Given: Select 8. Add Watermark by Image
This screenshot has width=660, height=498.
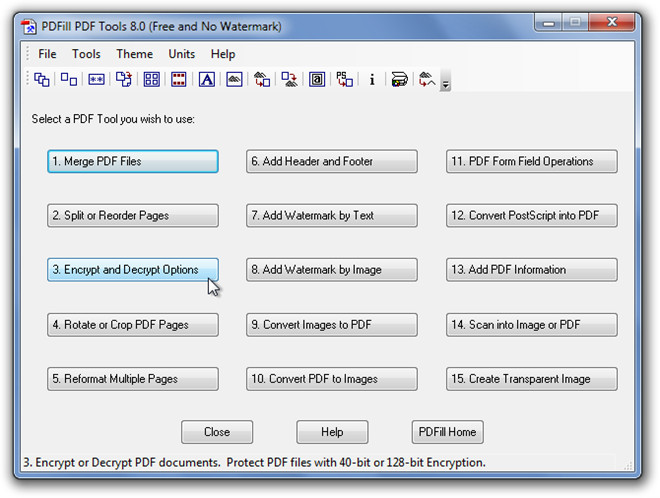Looking at the screenshot, I should [332, 270].
